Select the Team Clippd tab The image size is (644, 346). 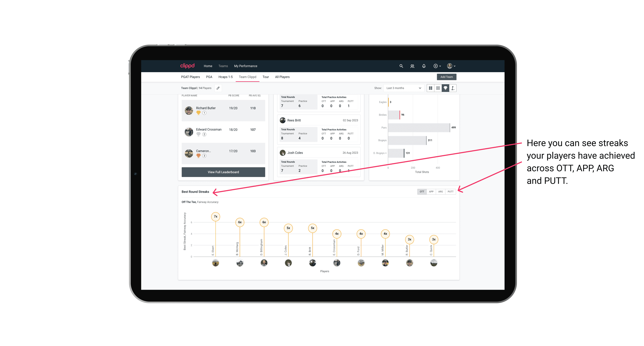[248, 77]
